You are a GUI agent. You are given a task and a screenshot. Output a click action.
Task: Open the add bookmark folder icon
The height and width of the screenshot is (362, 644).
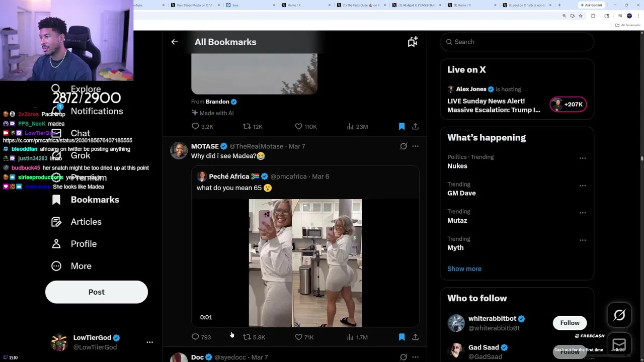click(413, 42)
